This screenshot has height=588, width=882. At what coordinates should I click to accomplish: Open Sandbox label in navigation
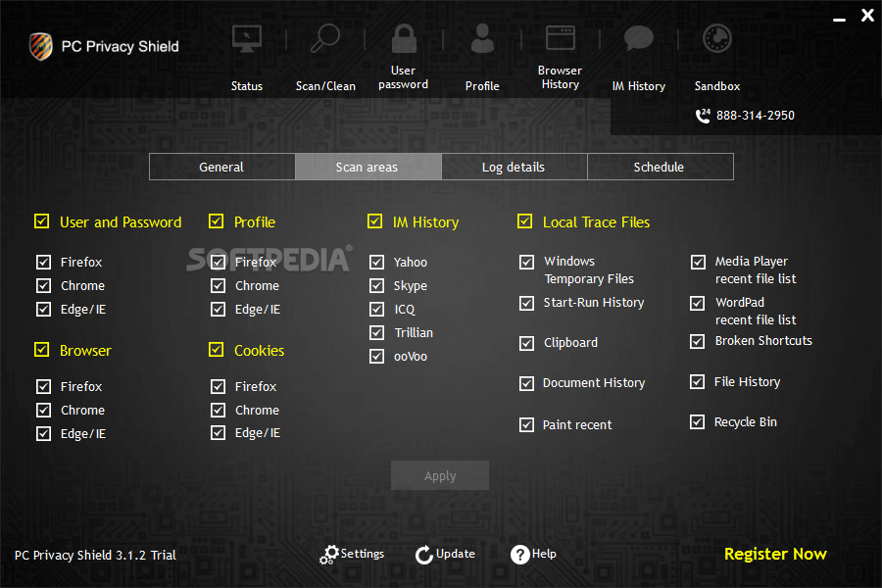[x=717, y=86]
